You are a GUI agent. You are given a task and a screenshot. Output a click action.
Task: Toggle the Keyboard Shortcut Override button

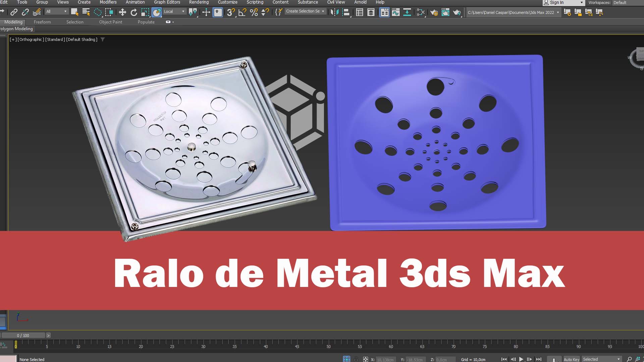pos(218,12)
